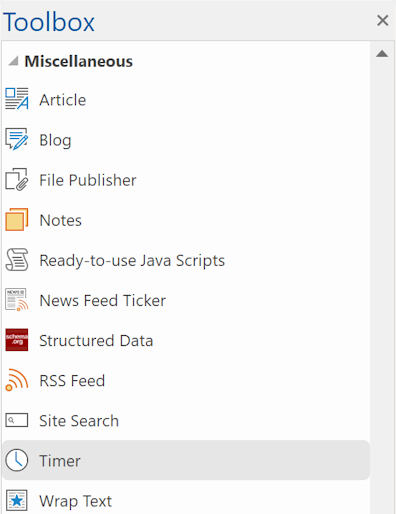
Task: Click the schema.org Structured Data icon
Action: (x=17, y=340)
